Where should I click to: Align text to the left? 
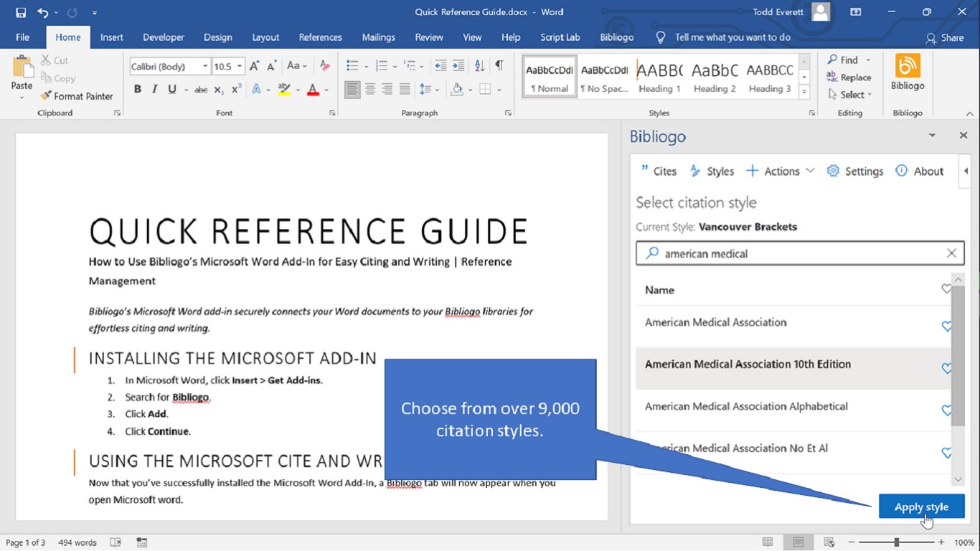pyautogui.click(x=352, y=90)
